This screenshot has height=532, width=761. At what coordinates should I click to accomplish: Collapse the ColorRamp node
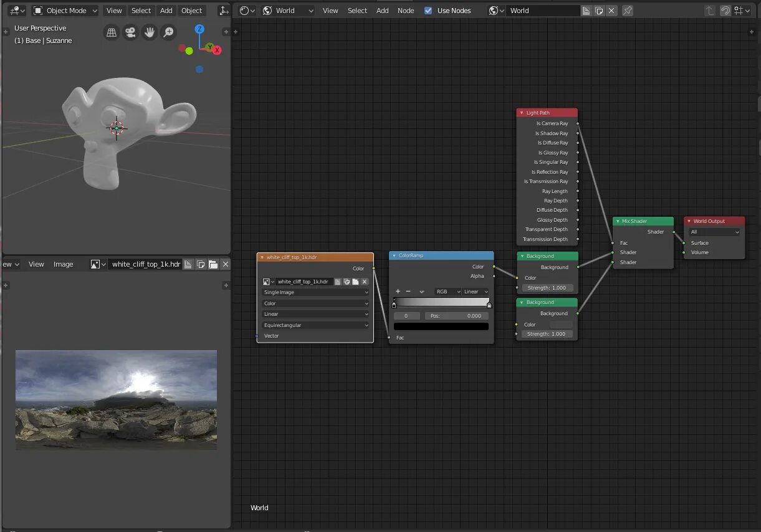[x=394, y=255]
